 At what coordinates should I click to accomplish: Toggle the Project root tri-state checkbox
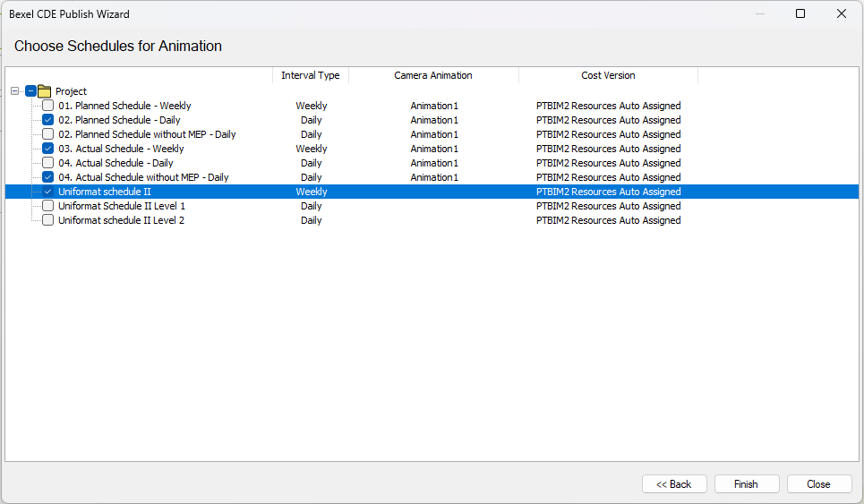click(30, 91)
